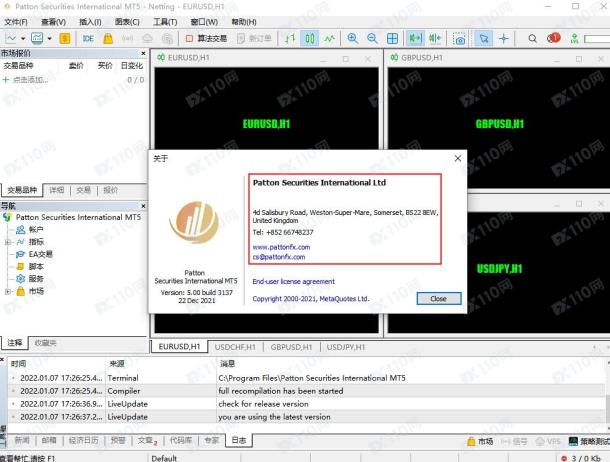Toggle the 算法交易 algo trading button
This screenshot has height=462, width=610.
point(207,38)
